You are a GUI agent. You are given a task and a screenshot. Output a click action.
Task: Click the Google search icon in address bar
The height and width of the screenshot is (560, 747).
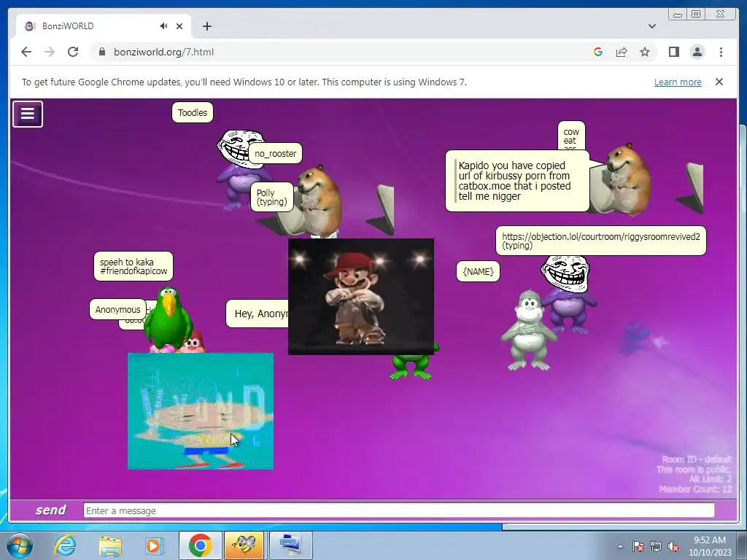598,52
